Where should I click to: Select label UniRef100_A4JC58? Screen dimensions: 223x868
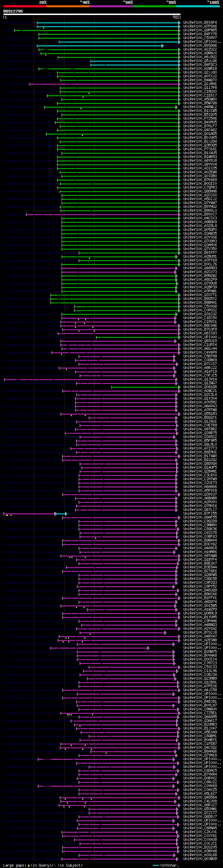(200, 690)
